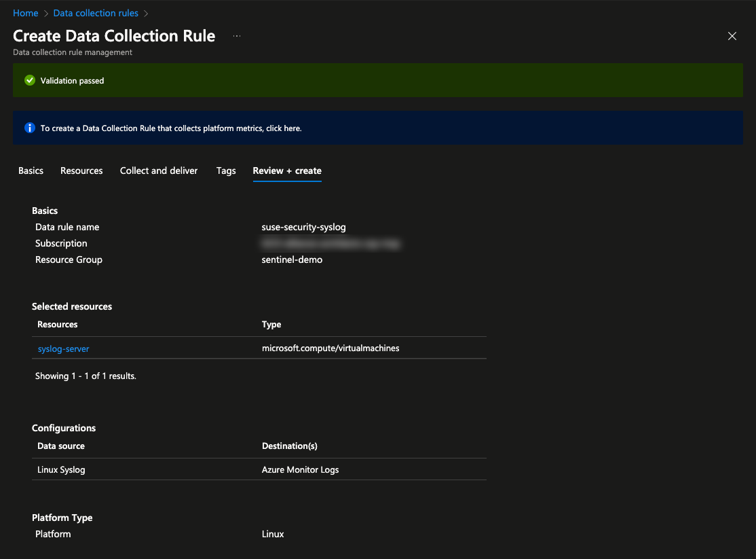756x559 pixels.
Task: Click the green validation passed checkmark icon
Action: point(29,80)
